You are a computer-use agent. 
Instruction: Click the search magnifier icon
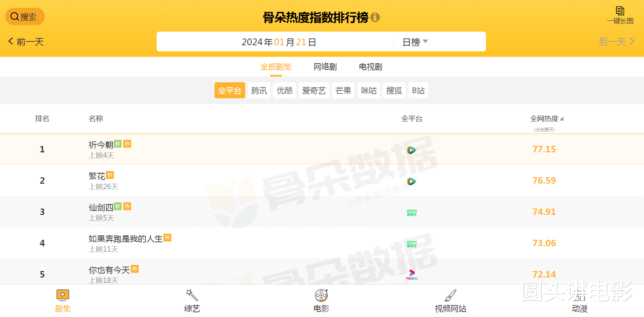(x=15, y=16)
